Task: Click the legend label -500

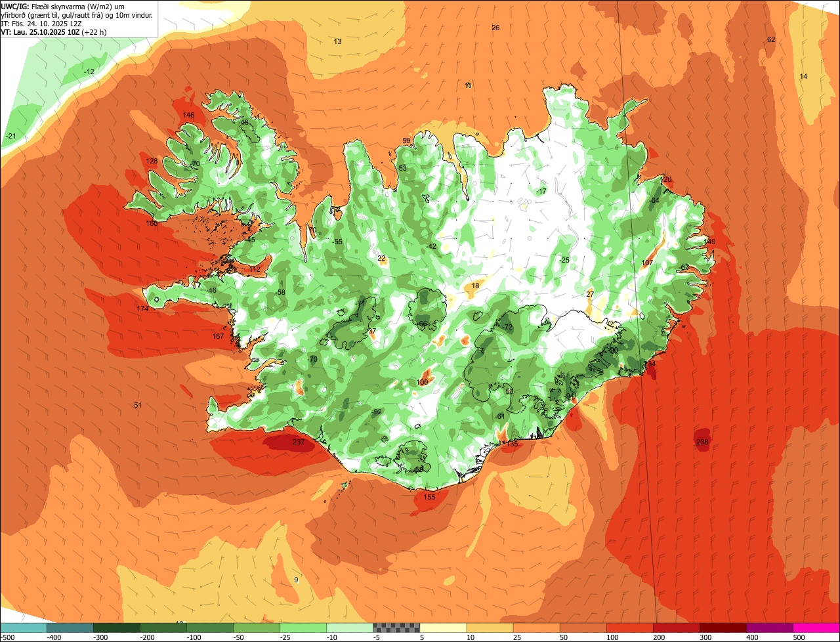Action: pyautogui.click(x=8, y=637)
